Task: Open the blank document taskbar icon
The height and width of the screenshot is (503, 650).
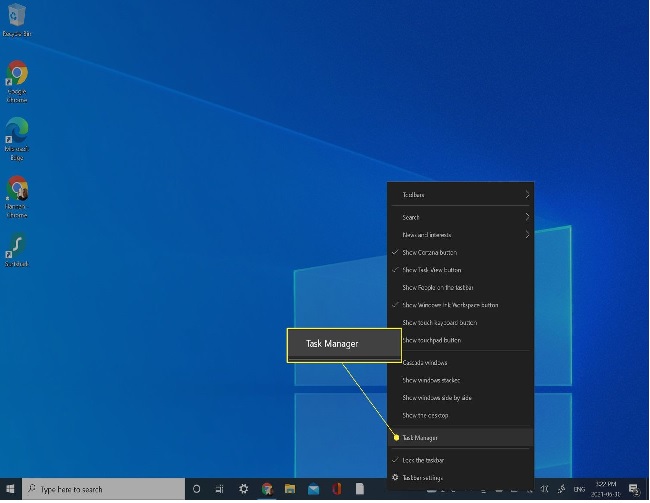Action: pos(360,489)
